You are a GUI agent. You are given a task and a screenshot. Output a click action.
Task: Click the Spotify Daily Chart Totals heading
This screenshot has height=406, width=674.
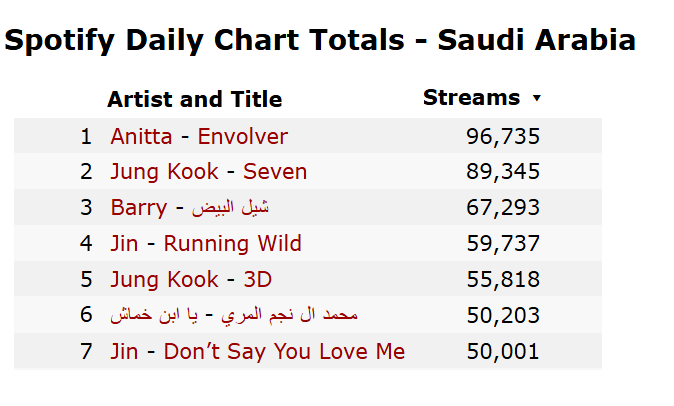coord(320,40)
